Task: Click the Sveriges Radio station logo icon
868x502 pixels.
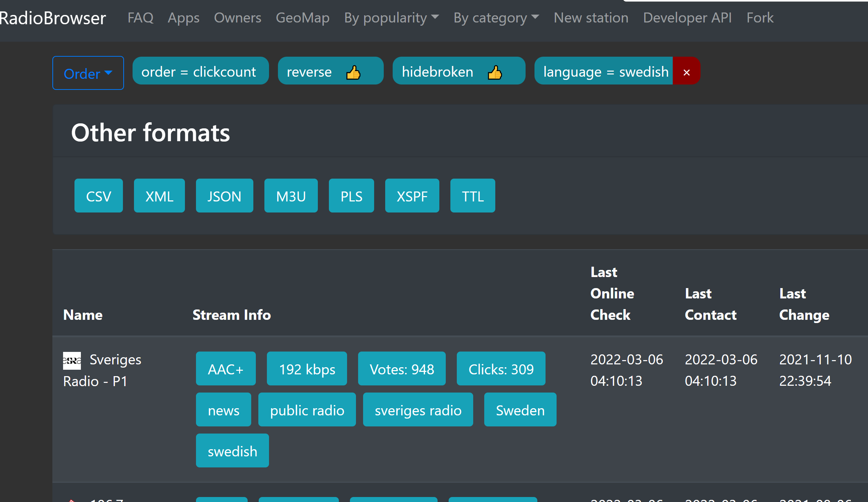Action: coord(72,360)
